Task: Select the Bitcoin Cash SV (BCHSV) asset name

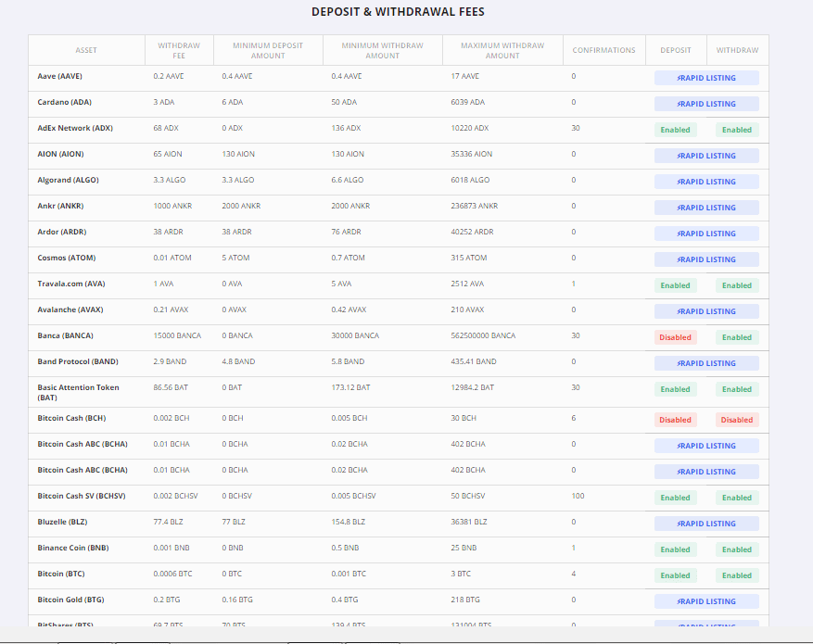Action: coord(82,496)
